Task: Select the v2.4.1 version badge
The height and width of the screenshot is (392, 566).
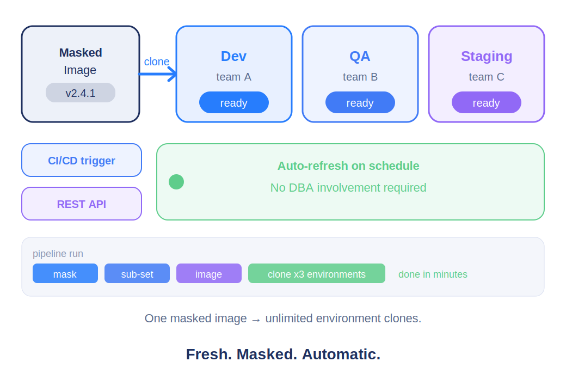Action: [x=81, y=93]
